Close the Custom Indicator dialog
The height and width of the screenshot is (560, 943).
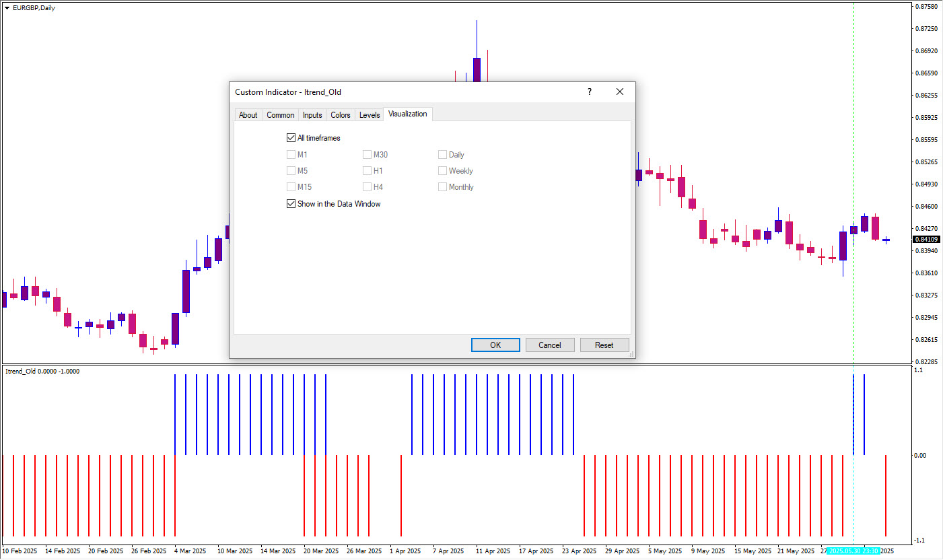[620, 92]
